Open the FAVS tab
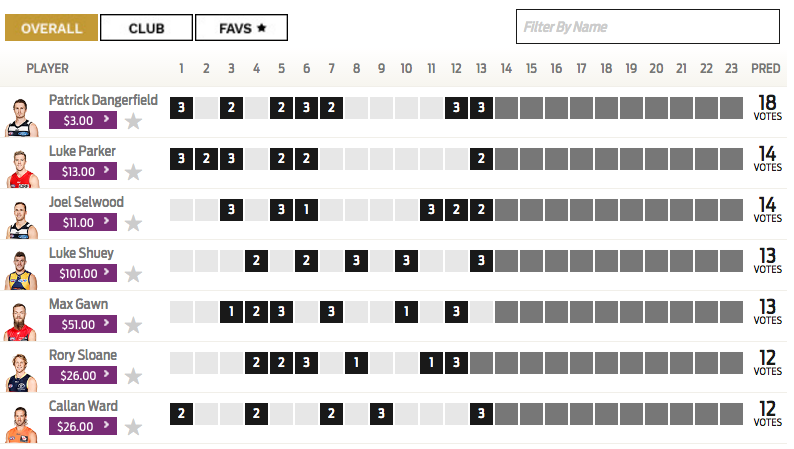 242,28
